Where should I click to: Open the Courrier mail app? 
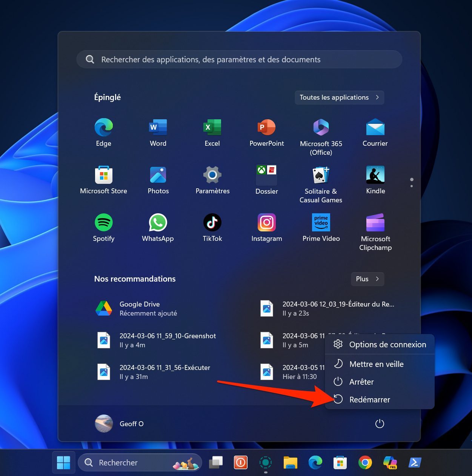(x=375, y=132)
